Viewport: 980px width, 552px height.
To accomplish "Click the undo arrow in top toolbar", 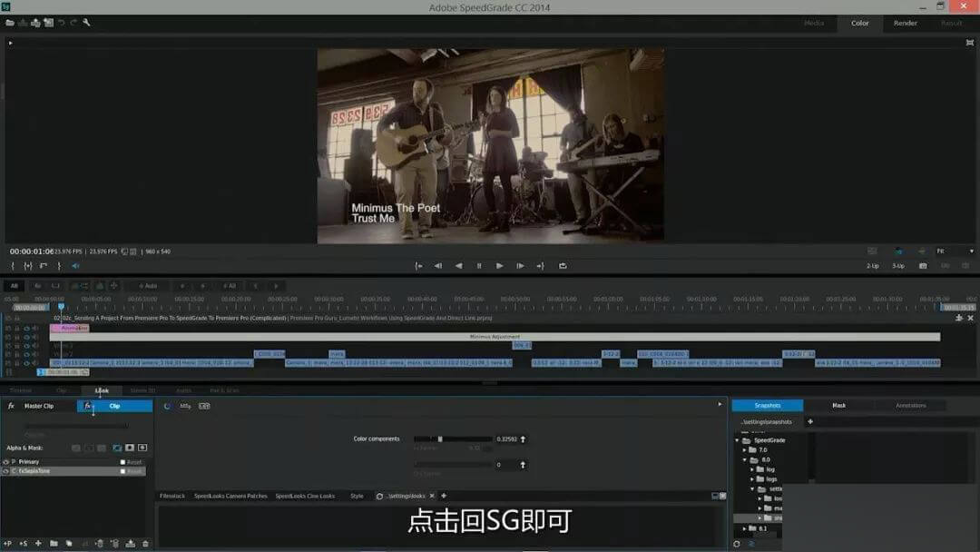I will pos(62,23).
